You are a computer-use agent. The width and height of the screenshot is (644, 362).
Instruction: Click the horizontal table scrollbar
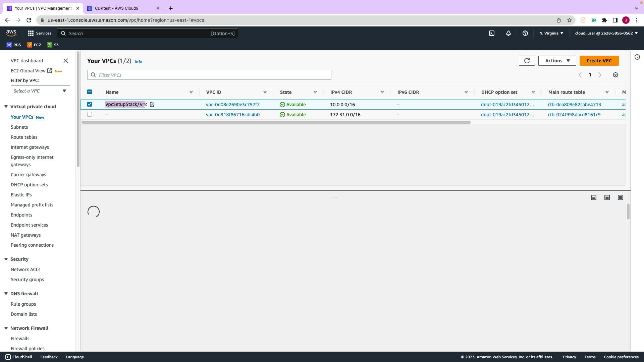tap(276, 122)
